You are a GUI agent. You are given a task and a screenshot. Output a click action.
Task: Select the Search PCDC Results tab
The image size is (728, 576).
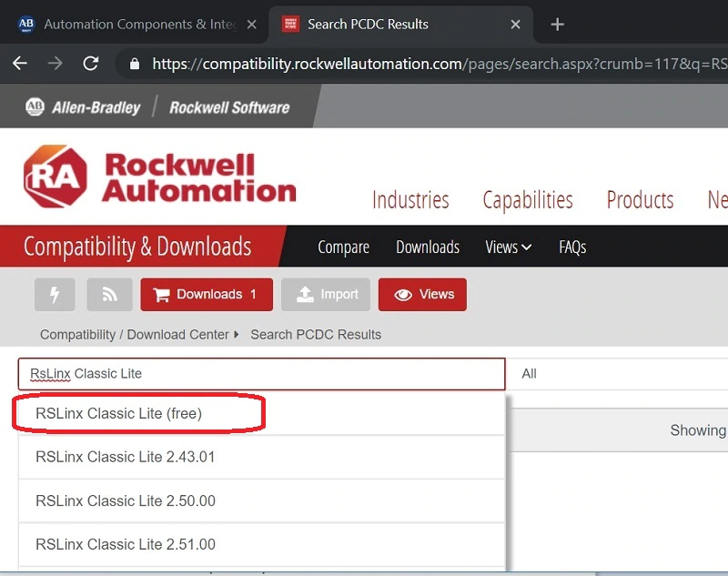[x=400, y=25]
